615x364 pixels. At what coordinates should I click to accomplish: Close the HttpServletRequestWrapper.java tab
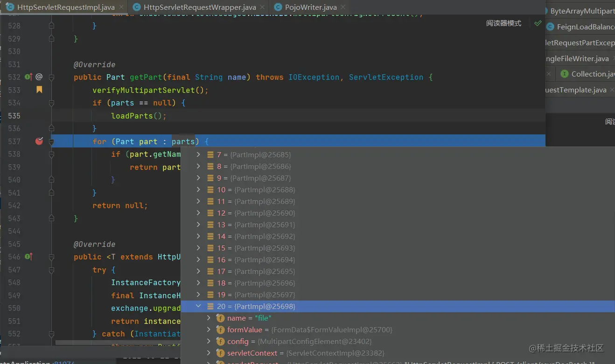(263, 7)
